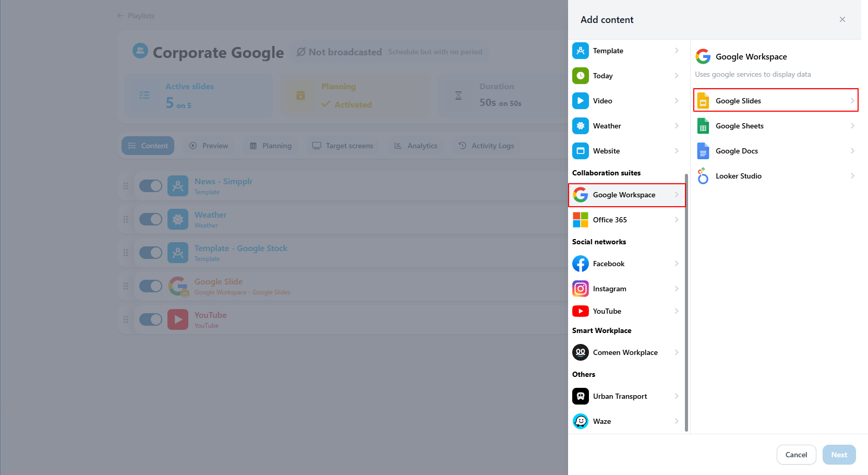
Task: Click the Template - Google Stock icon
Action: (178, 253)
